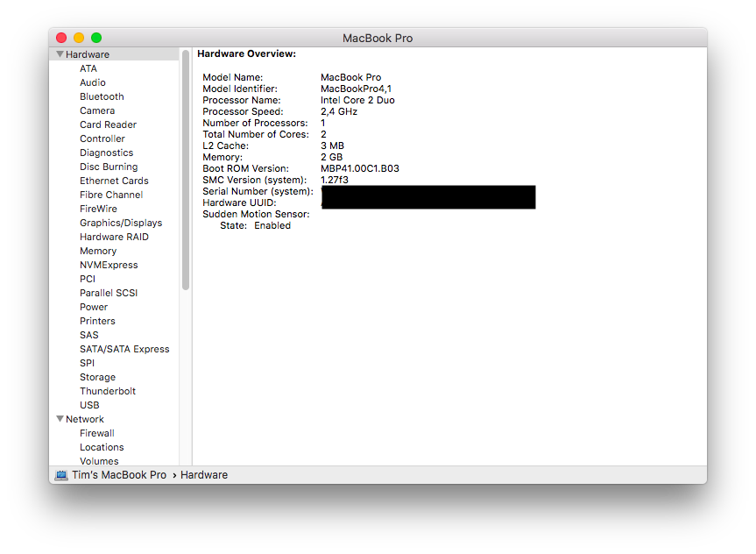
Task: Click the Enabled state value
Action: point(272,225)
